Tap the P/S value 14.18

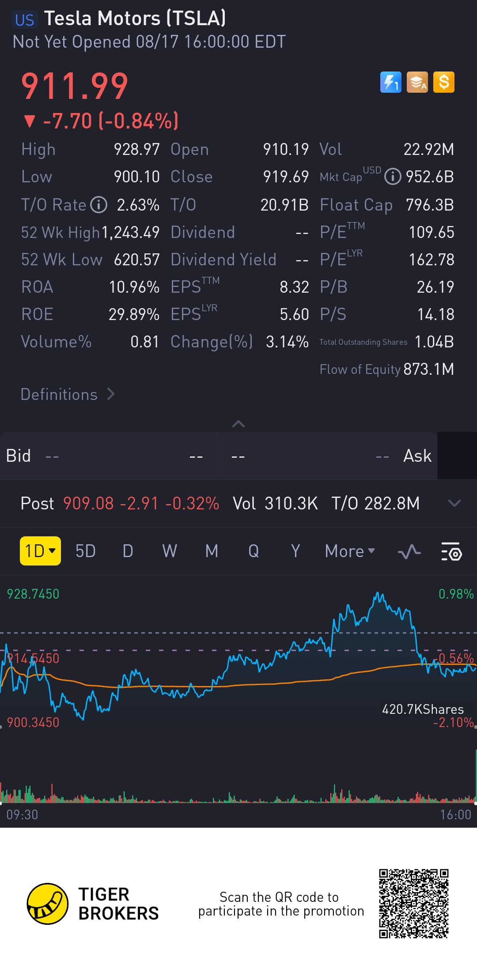[x=435, y=315]
